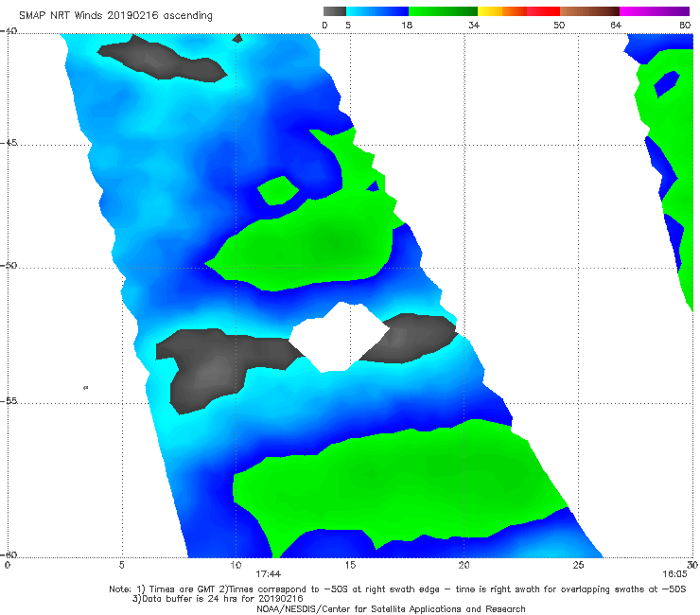Click the longitude axis label "10"
This screenshot has width=700, height=615.
[x=236, y=566]
